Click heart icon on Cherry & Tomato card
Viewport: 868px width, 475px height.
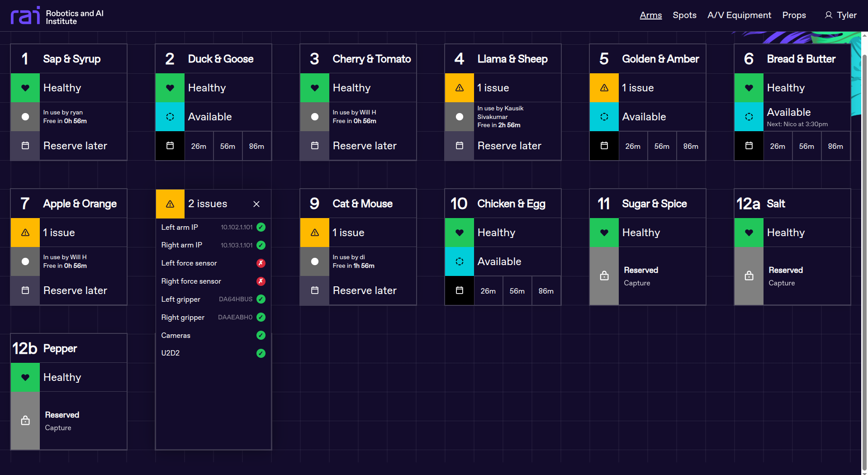[x=315, y=88]
